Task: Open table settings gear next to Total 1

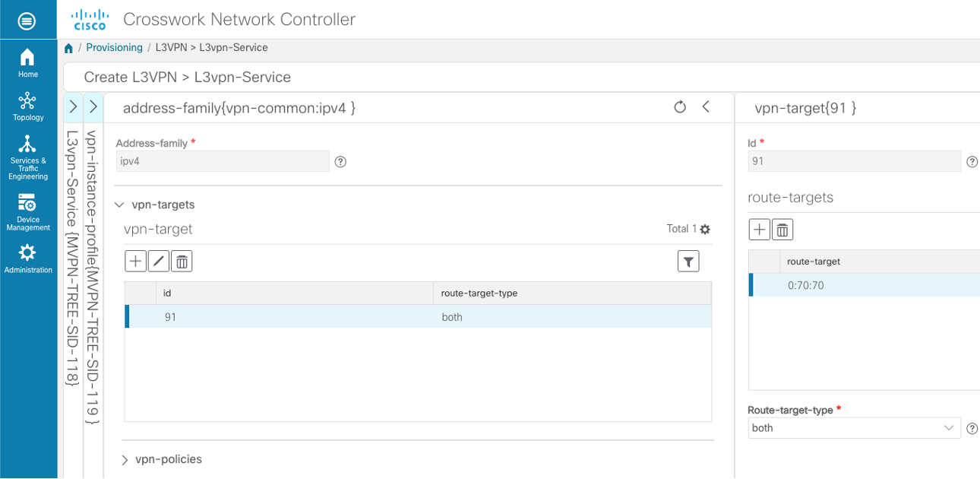Action: (x=704, y=228)
